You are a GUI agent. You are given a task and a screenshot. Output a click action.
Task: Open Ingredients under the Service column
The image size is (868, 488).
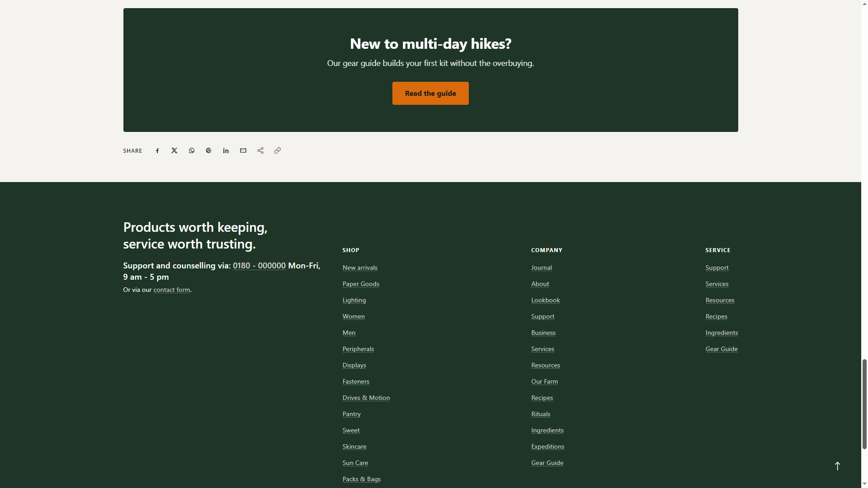722,333
